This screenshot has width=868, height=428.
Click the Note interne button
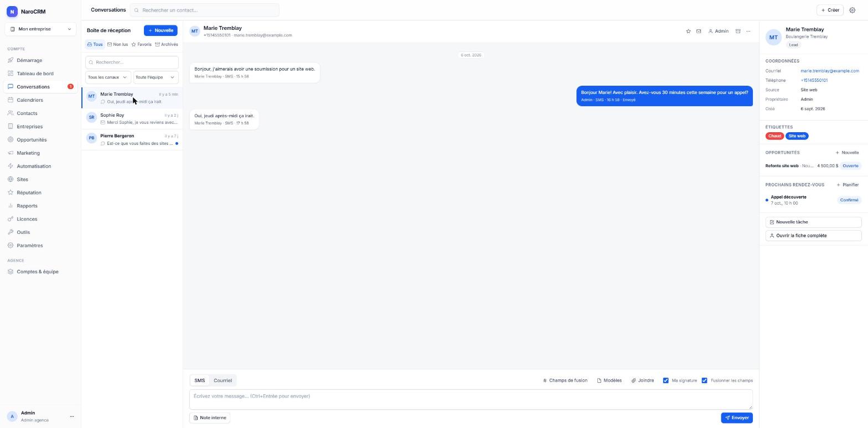[x=210, y=418]
